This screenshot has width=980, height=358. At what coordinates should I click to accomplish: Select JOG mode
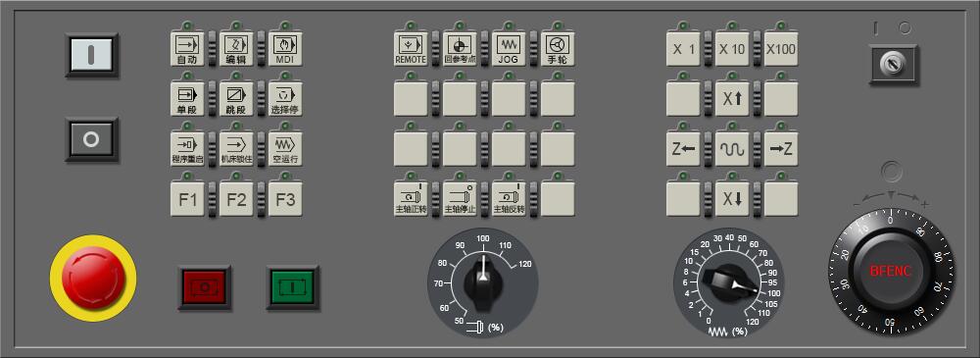[x=509, y=48]
